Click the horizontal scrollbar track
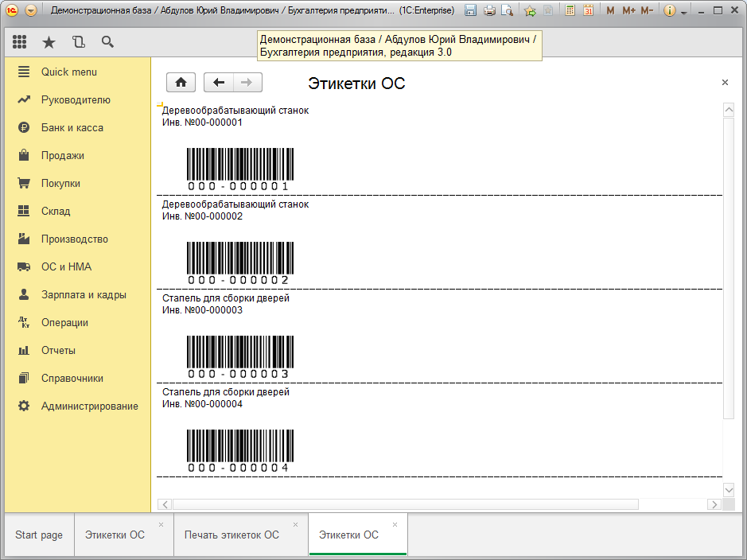 click(x=406, y=504)
